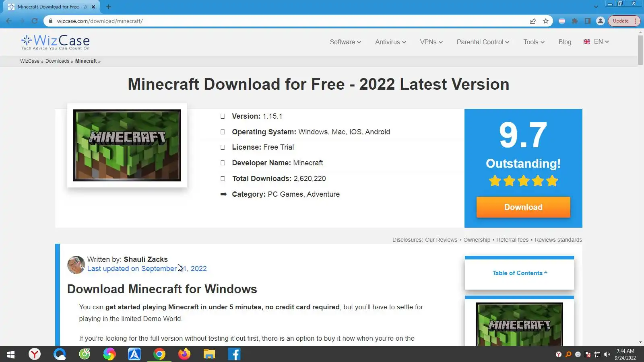The height and width of the screenshot is (362, 644).
Task: Reload the page with the refresh icon
Action: point(35,21)
